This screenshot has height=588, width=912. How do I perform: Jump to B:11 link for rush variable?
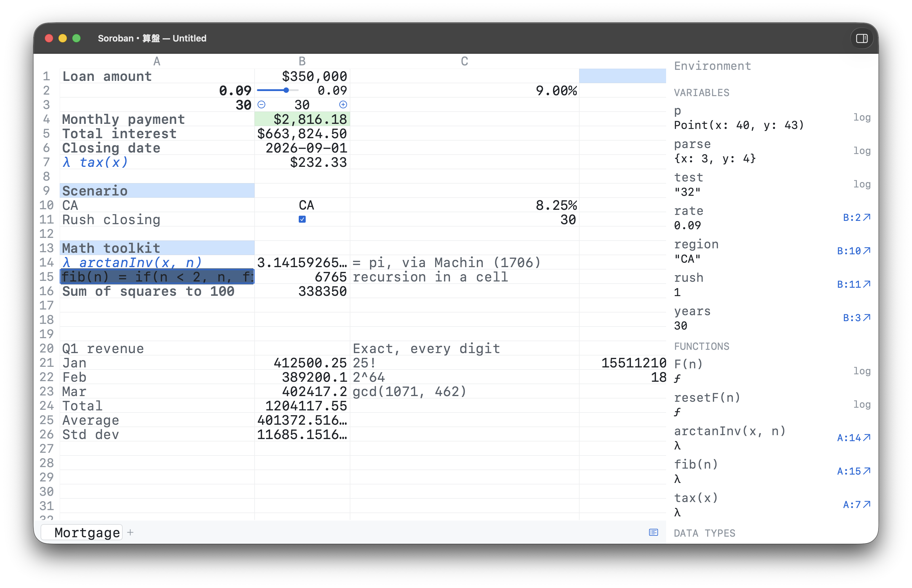(x=854, y=284)
